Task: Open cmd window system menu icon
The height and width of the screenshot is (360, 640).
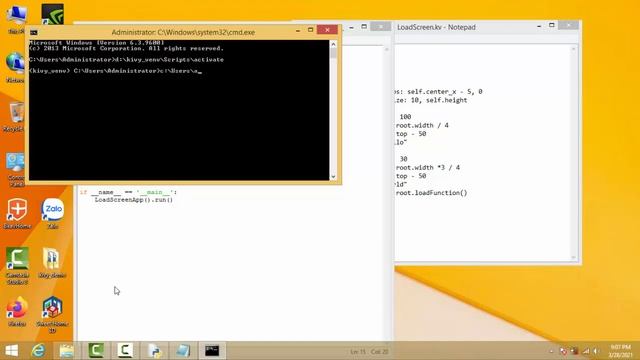Action: pos(34,32)
